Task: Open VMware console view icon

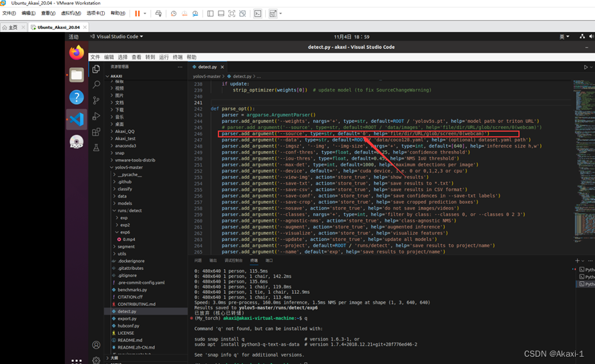Action: pos(258,13)
